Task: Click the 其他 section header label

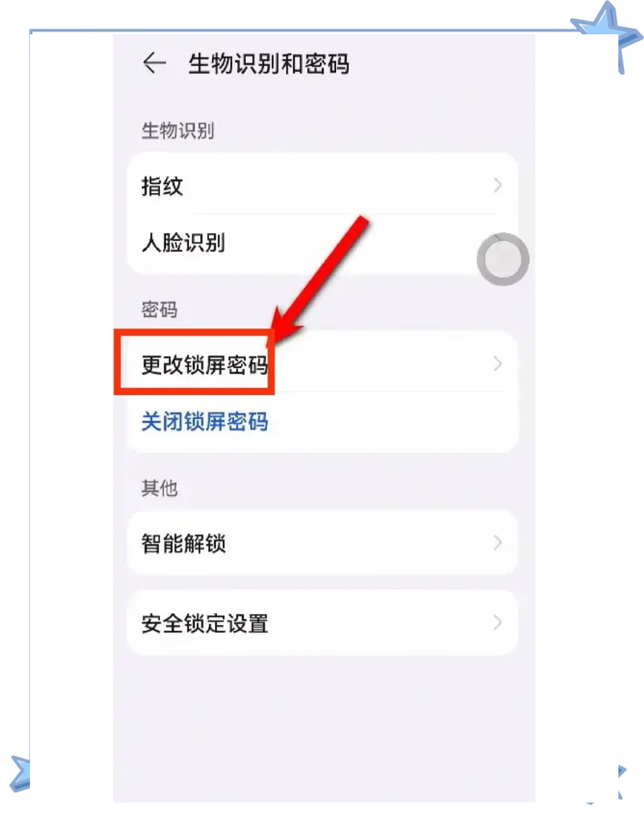Action: [159, 488]
